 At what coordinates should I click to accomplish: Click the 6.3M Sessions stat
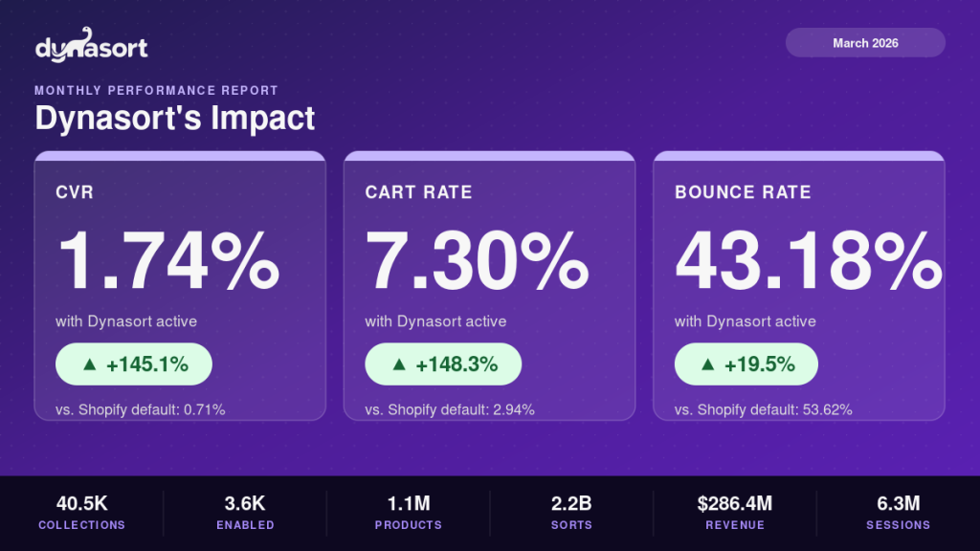899,513
